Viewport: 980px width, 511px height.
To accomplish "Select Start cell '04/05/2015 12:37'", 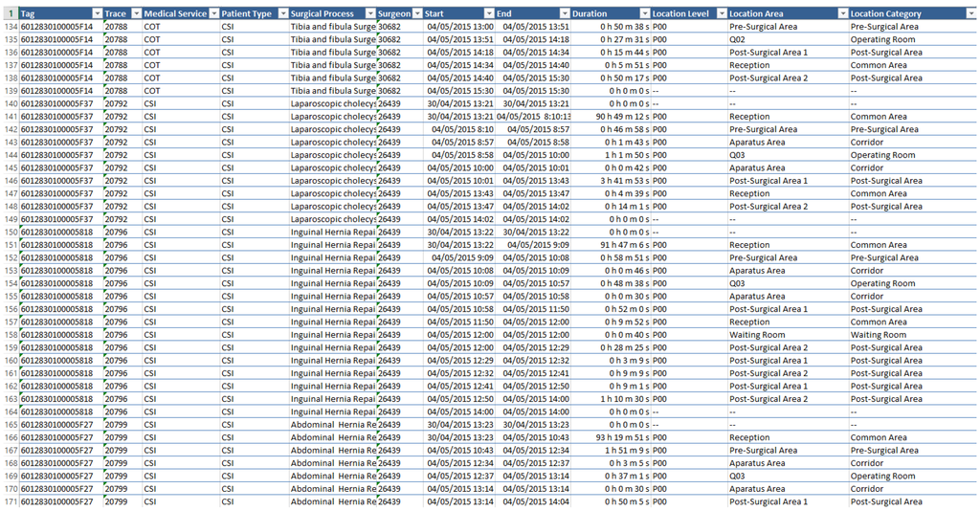I will 459,476.
